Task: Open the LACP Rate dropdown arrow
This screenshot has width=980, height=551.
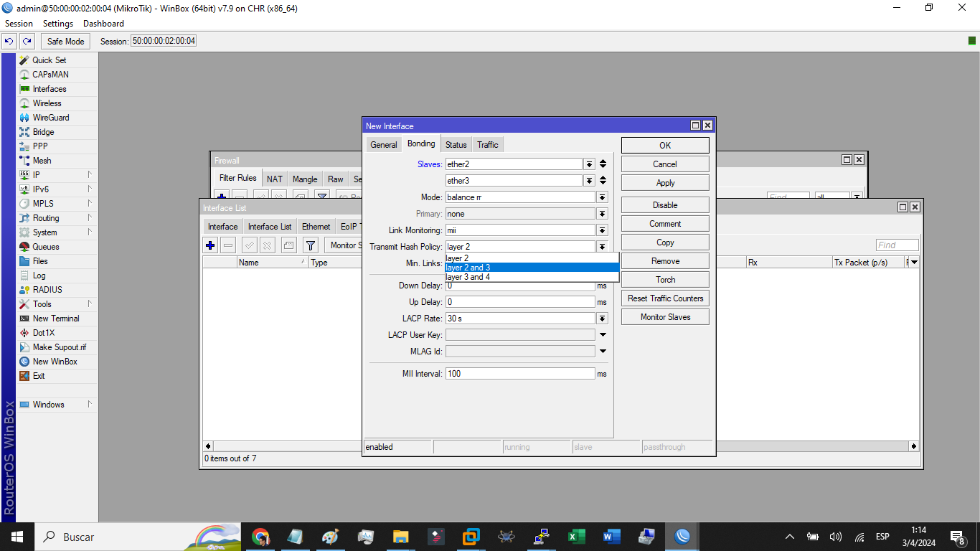Action: [602, 319]
